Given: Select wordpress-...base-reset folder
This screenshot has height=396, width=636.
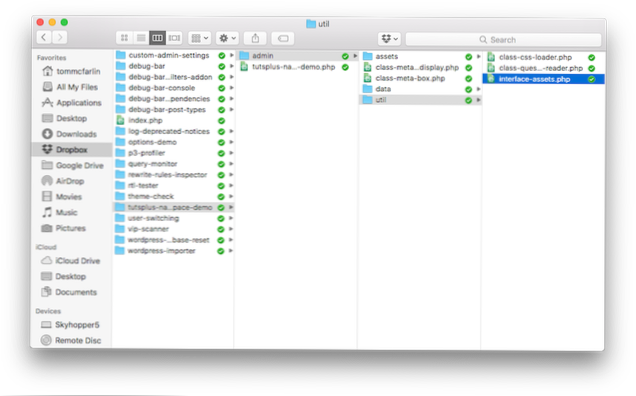Looking at the screenshot, I should point(174,240).
